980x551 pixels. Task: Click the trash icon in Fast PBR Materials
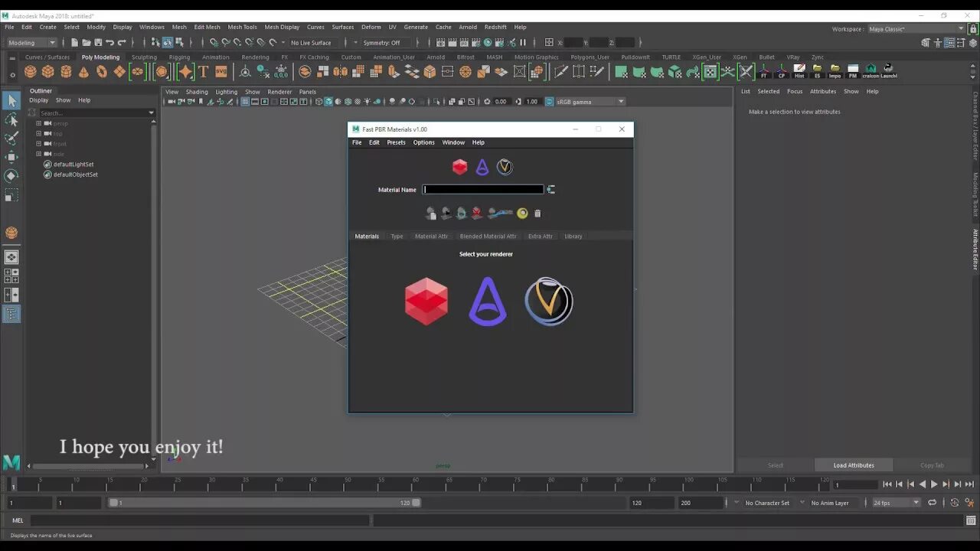[537, 214]
